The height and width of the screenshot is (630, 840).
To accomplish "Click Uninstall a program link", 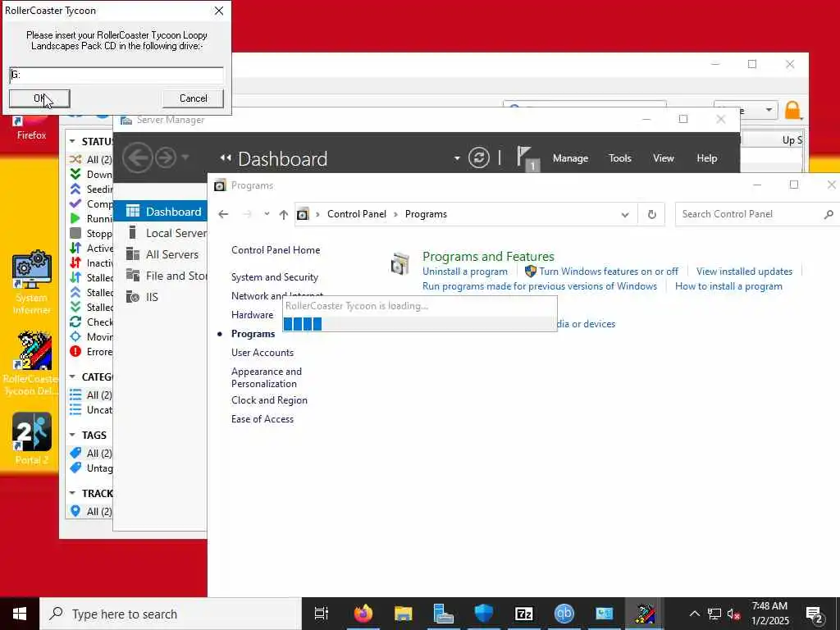I will pyautogui.click(x=464, y=272).
